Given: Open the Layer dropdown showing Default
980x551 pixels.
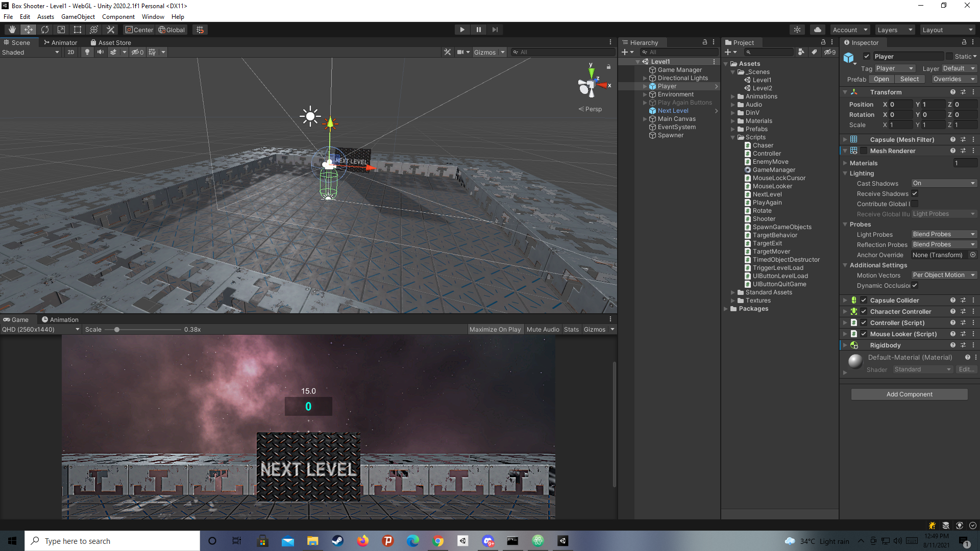Looking at the screenshot, I should pyautogui.click(x=959, y=68).
